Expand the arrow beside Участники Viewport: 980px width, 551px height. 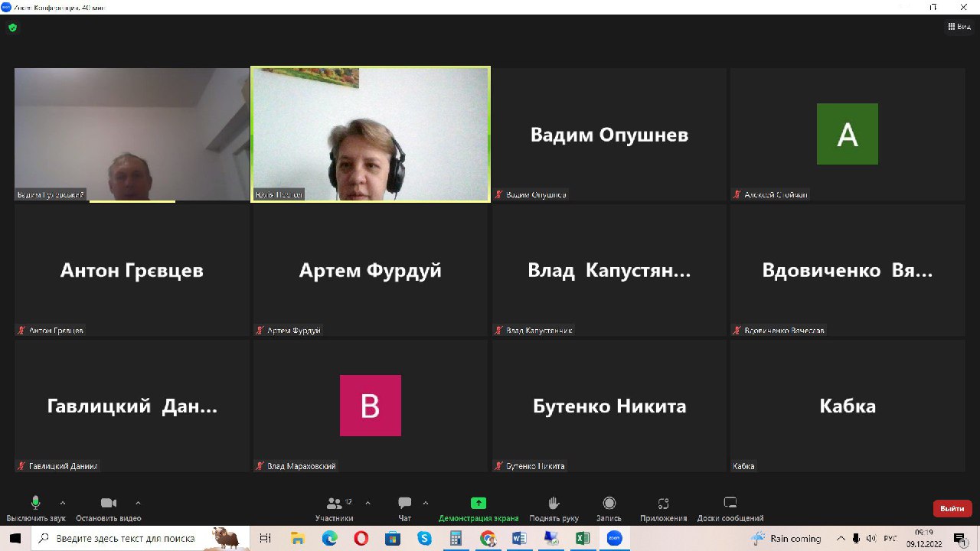[x=367, y=503]
